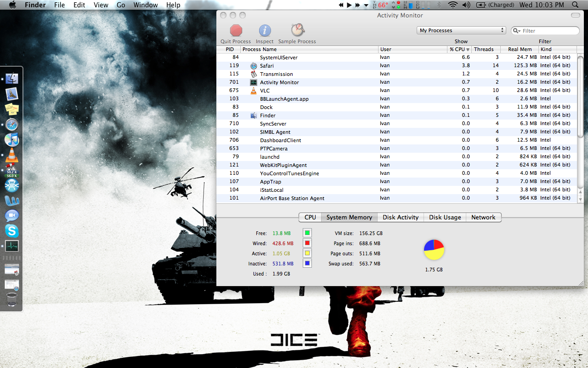This screenshot has width=588, height=368.
Task: Select the AirPort Base Station Agent row
Action: click(x=397, y=198)
